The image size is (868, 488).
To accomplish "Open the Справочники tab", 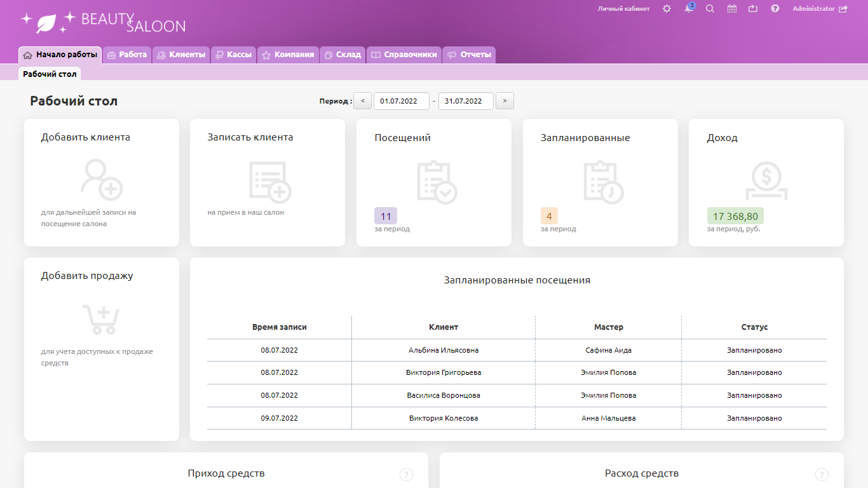I will pyautogui.click(x=404, y=55).
